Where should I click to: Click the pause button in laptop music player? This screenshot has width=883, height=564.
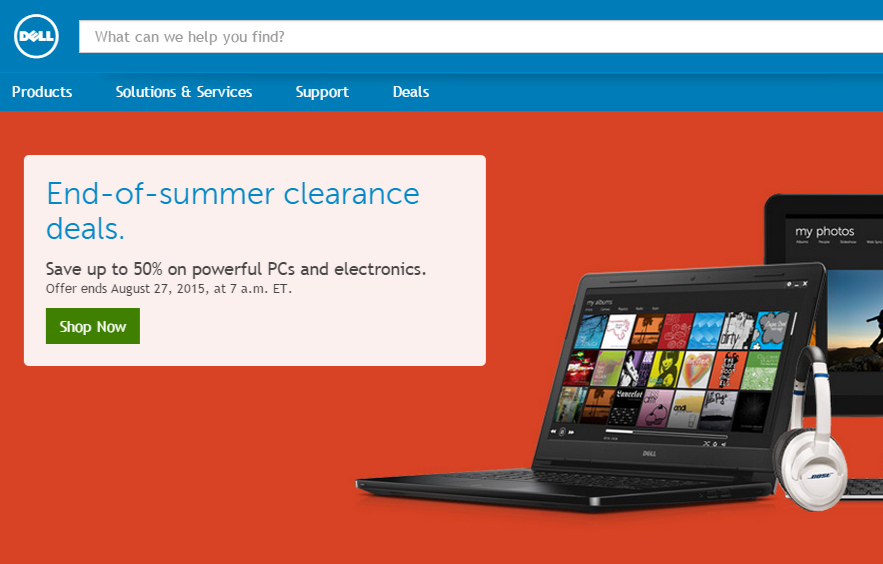[x=562, y=432]
